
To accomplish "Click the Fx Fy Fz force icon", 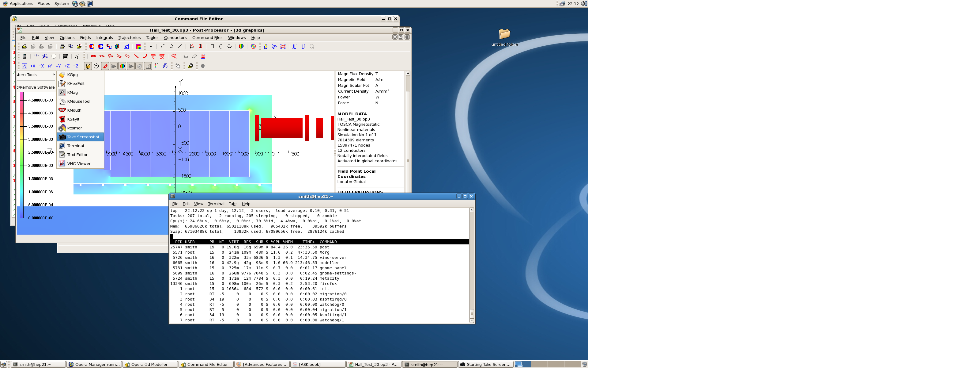I will coord(274,47).
